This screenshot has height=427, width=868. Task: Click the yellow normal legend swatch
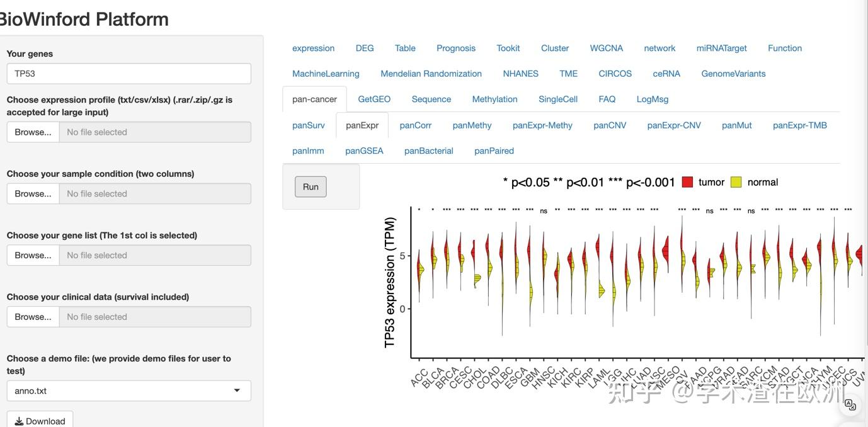pyautogui.click(x=736, y=182)
